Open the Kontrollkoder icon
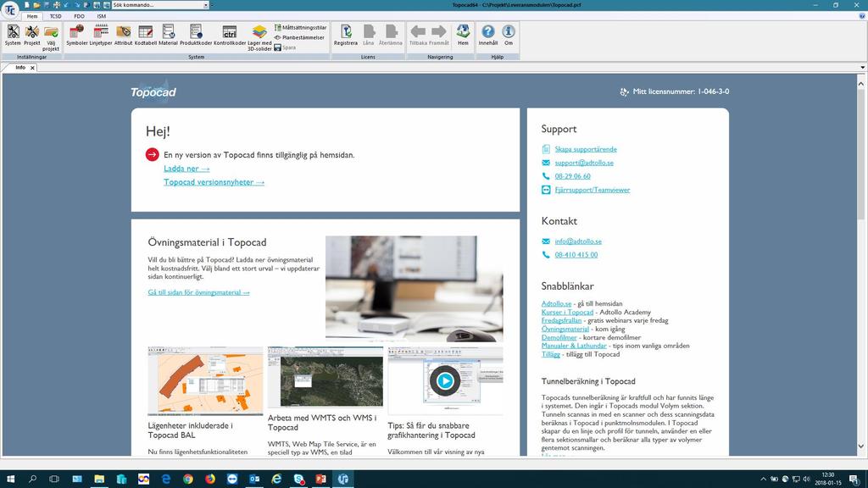Image resolution: width=868 pixels, height=488 pixels. 230,36
